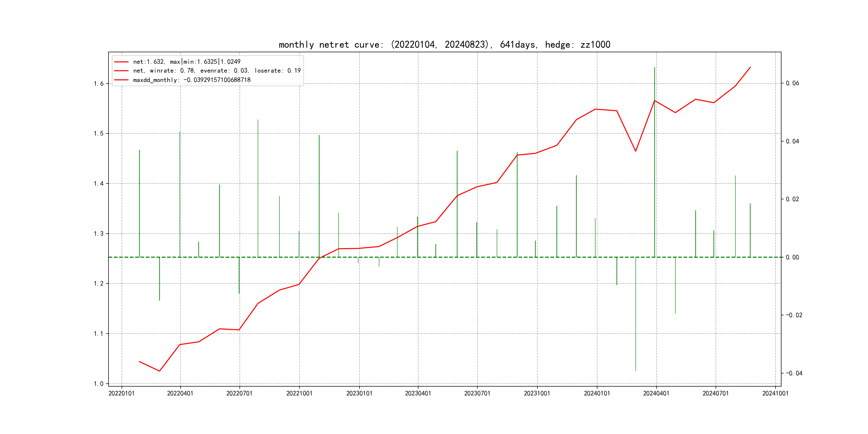
Task: Click red line swatch beside net:1.632 legend
Action: 121,62
